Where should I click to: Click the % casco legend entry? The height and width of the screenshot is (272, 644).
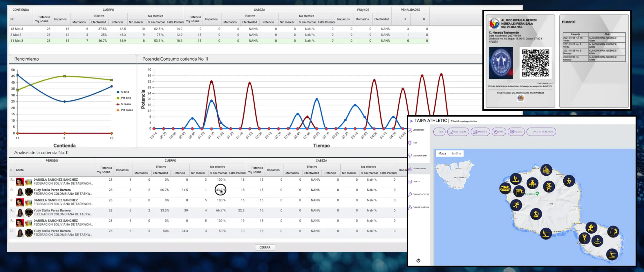click(x=124, y=104)
